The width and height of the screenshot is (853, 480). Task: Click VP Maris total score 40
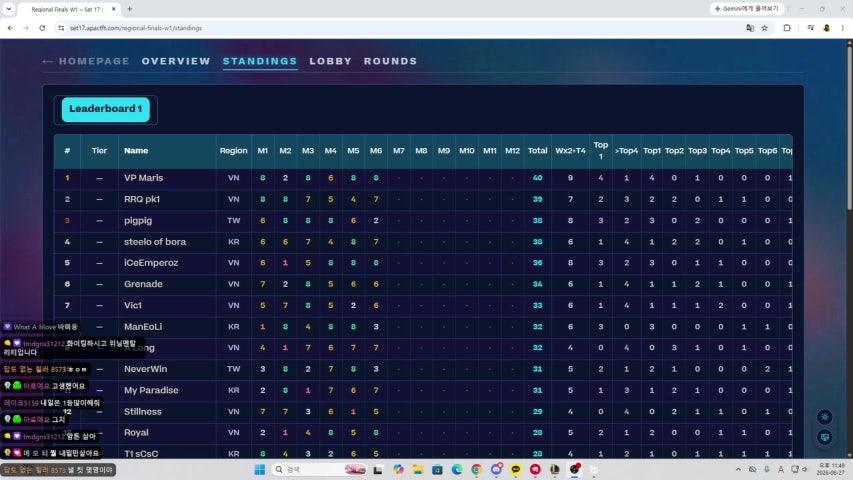[537, 178]
